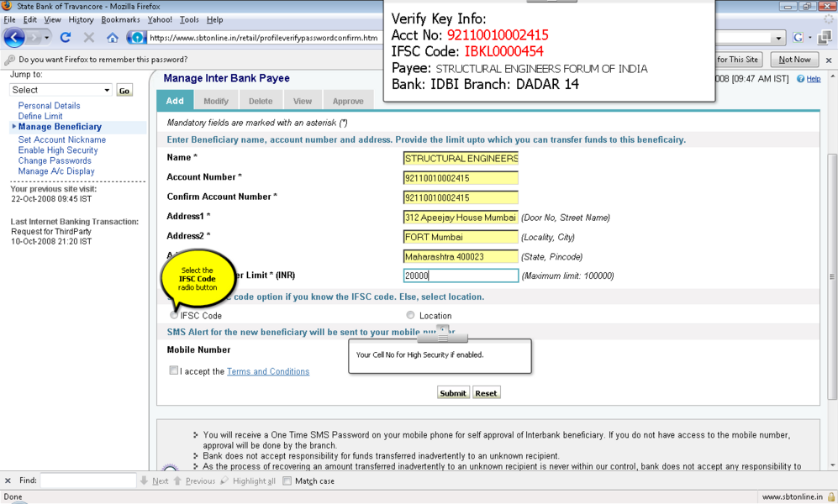
Task: Reload the page with the refresh icon
Action: coord(66,38)
